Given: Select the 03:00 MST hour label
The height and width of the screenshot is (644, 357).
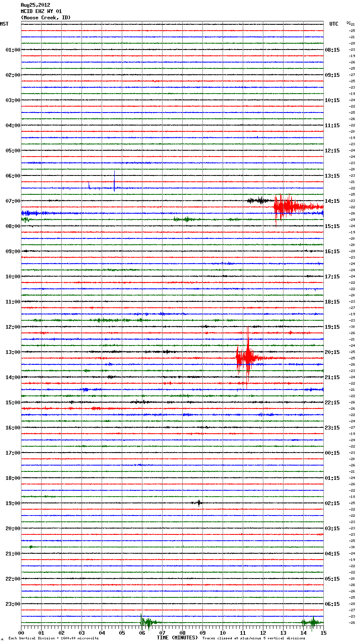Looking at the screenshot, I should (13, 100).
